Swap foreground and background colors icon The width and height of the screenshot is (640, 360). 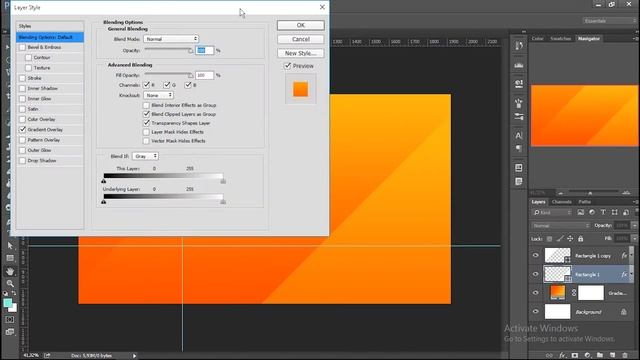coord(14,293)
